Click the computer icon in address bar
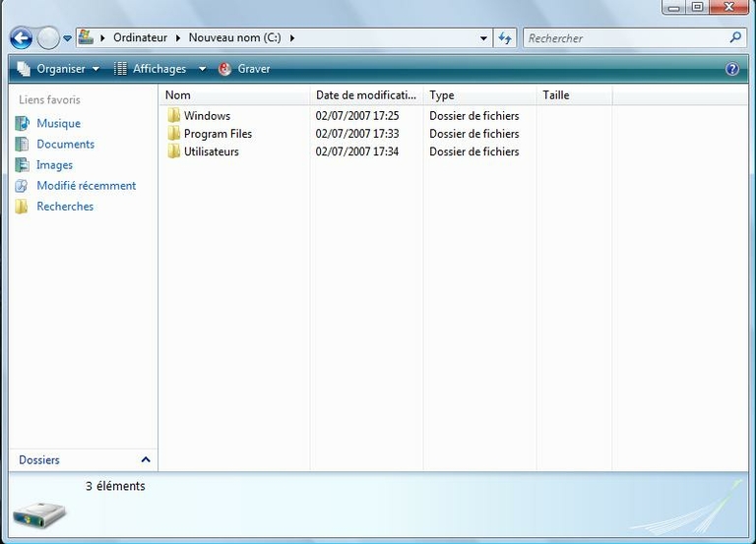This screenshot has height=544, width=756. [x=86, y=37]
